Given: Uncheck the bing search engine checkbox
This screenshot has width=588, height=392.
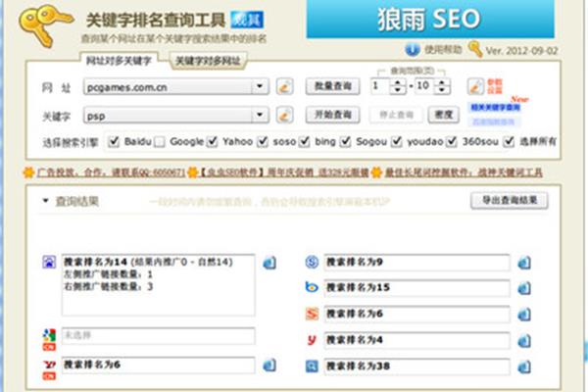Looking at the screenshot, I should (304, 141).
